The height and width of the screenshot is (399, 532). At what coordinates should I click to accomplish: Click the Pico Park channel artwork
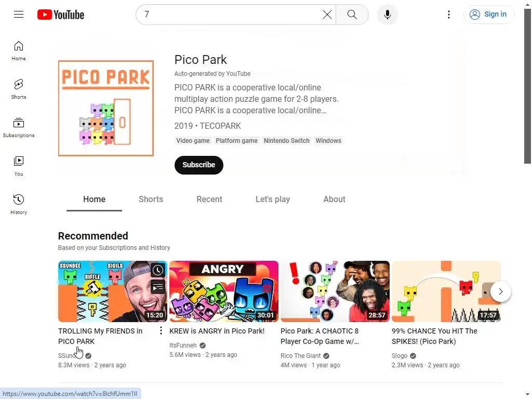[x=106, y=108]
